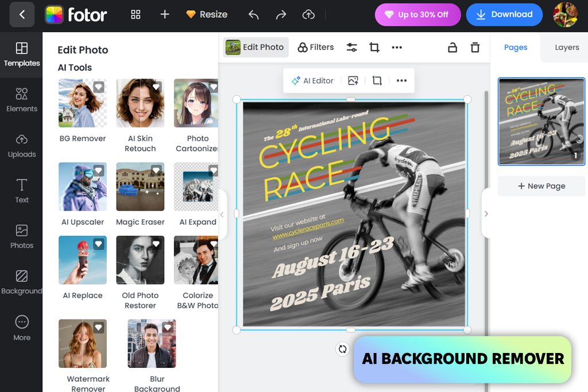
Task: Select the AI Skin Retouch tool
Action: (x=140, y=115)
